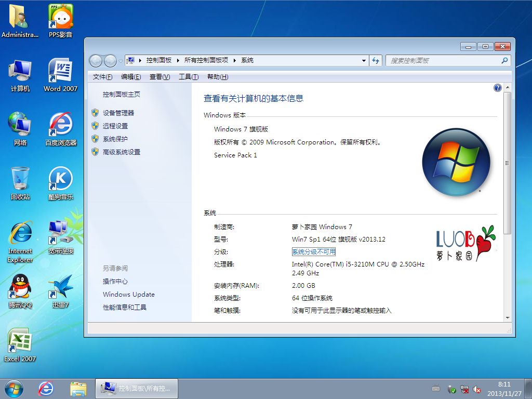Open the 查看(V) menu
The height and width of the screenshot is (399, 532).
click(x=160, y=77)
